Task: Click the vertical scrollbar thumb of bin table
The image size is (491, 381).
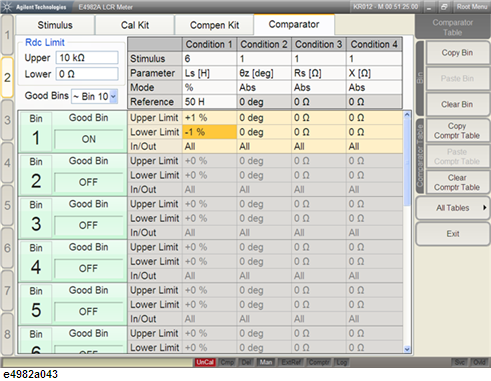Action: tap(407, 163)
